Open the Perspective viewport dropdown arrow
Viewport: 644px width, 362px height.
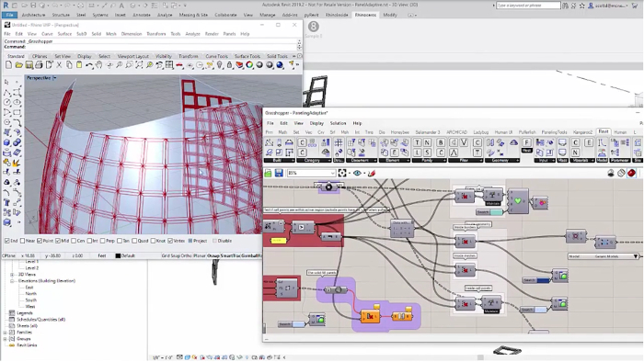click(54, 78)
